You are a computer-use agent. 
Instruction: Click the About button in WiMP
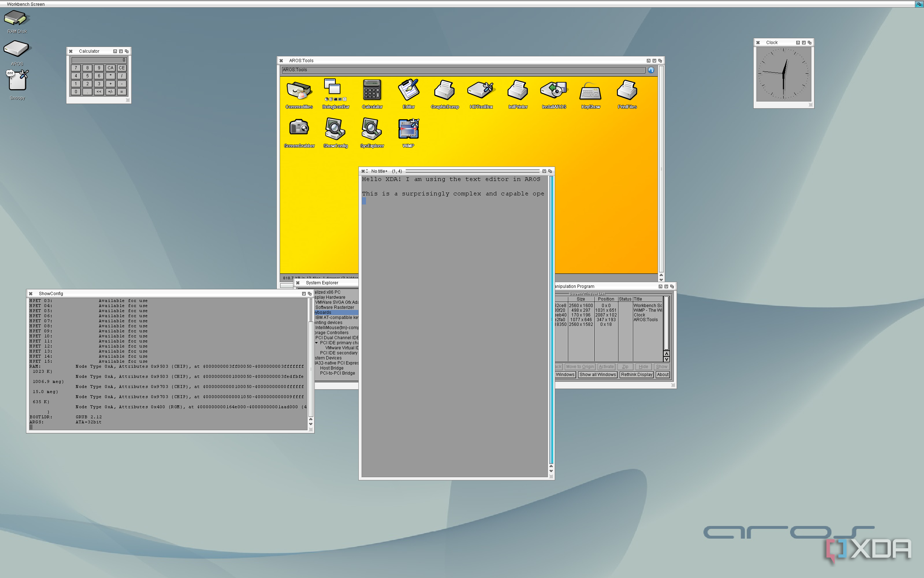[662, 375]
